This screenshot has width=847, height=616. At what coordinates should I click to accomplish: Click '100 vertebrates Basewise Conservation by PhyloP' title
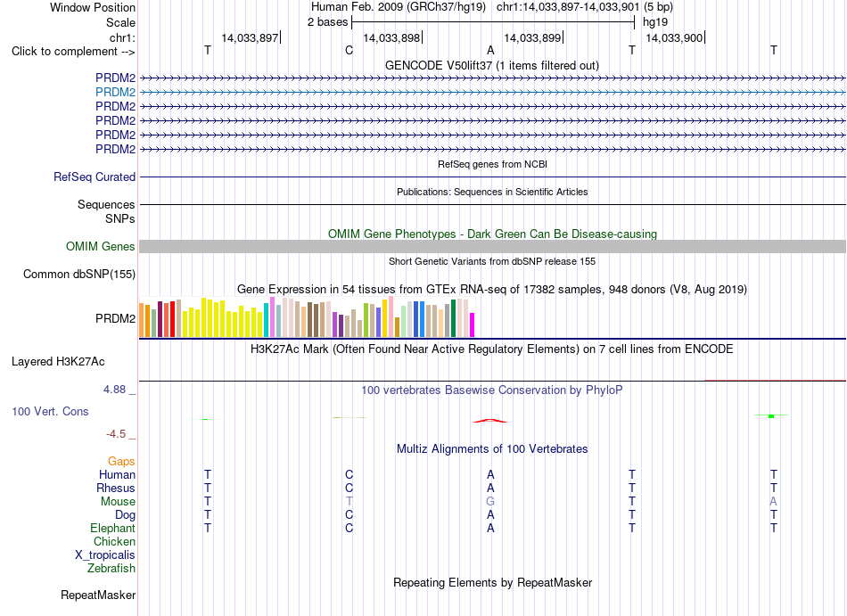click(492, 390)
